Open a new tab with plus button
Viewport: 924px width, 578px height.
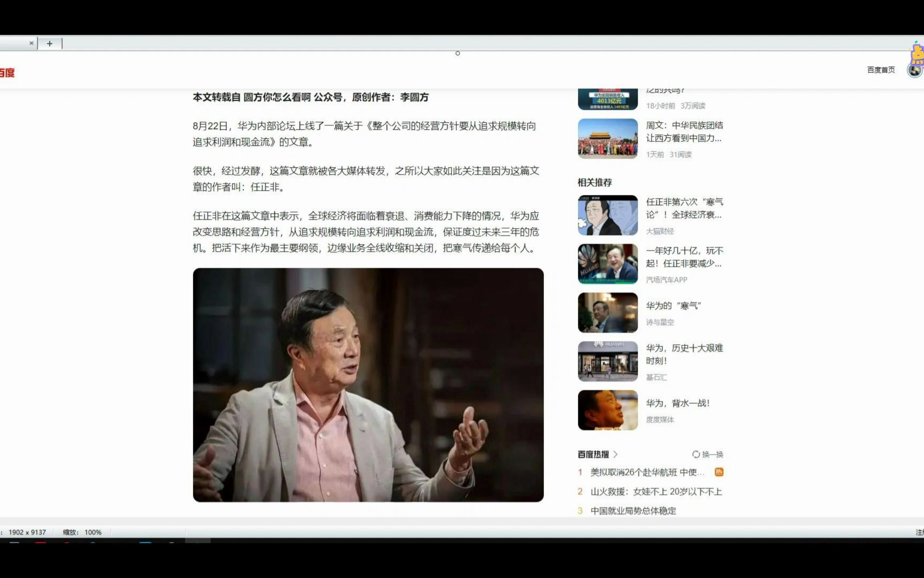(50, 43)
